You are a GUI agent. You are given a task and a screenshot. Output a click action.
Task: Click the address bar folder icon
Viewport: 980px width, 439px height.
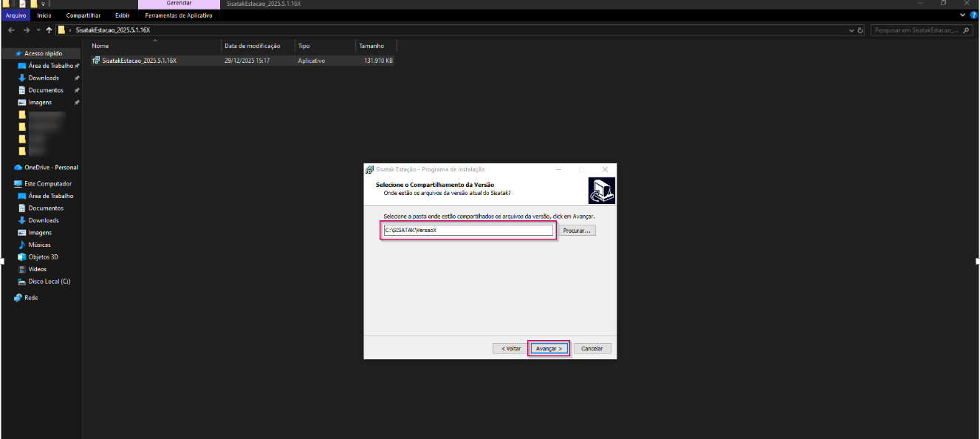(x=62, y=30)
